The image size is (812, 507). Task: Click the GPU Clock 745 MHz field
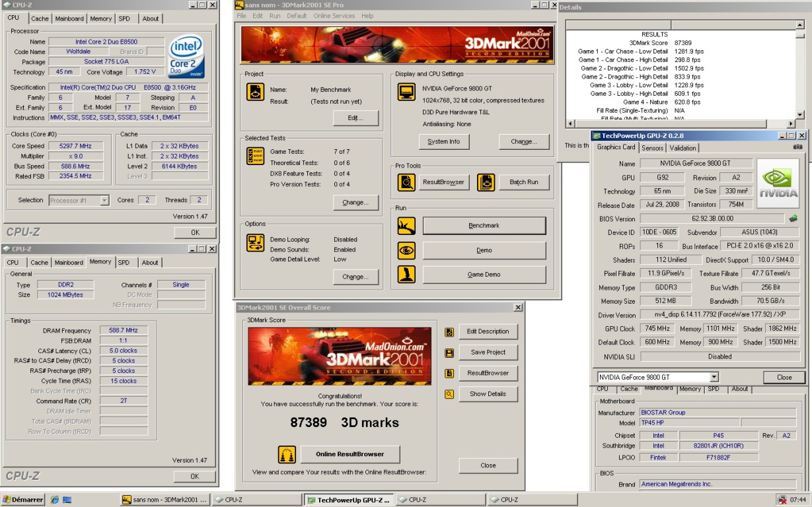coord(657,329)
